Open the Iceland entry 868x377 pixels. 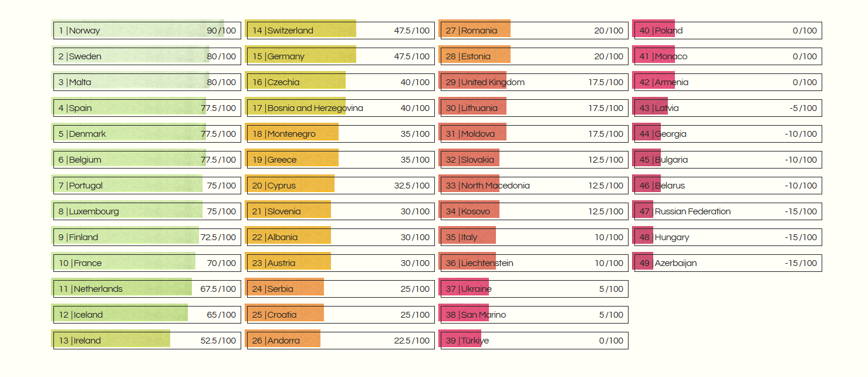[x=147, y=315]
